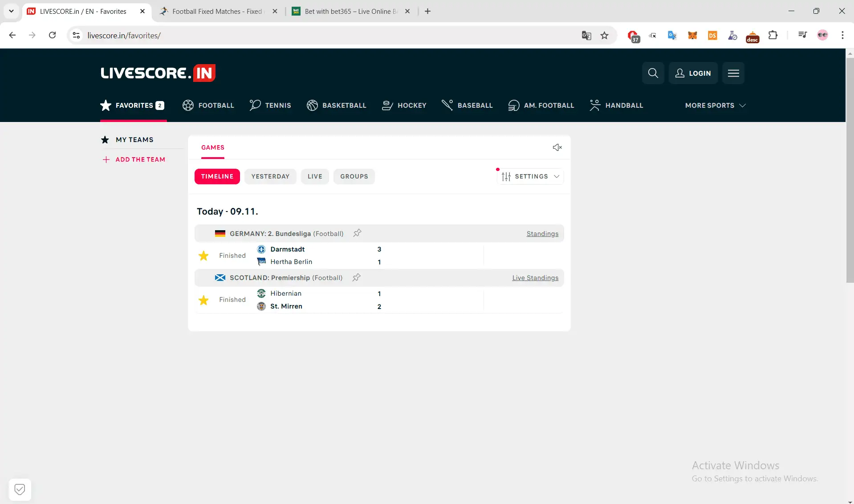Unfavorite the Hibernian vs St. Mirren match
The image size is (854, 504).
point(203,300)
